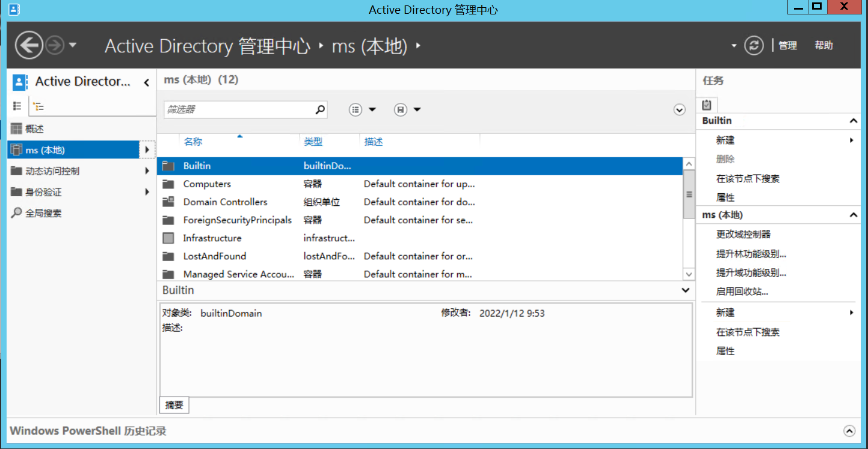Select the Builtin row
Viewport: 868px width, 449px height.
[420, 166]
